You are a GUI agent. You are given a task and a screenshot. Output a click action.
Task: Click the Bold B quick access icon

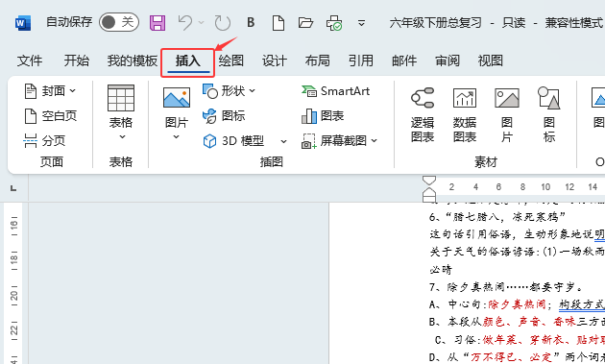click(251, 22)
